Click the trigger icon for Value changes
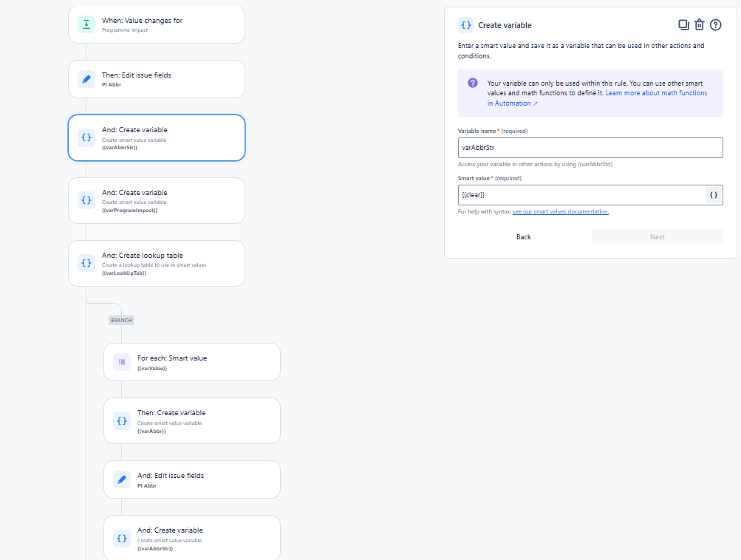Viewport: 741px width, 560px height. [x=86, y=24]
